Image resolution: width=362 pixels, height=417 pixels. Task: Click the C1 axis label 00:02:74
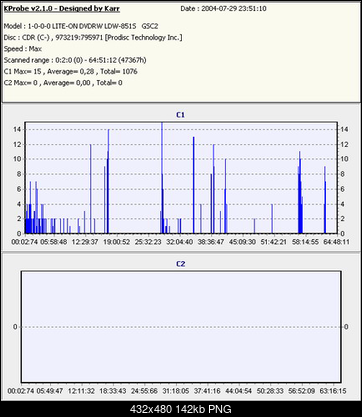[x=24, y=242]
